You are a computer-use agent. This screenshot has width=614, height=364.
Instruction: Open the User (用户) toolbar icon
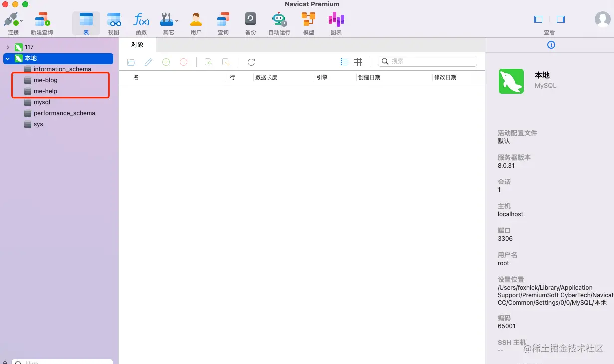coord(196,20)
